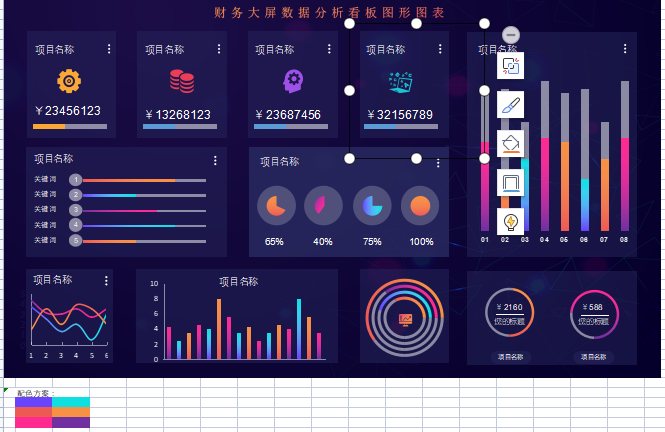Click the shape outline tool in floating toolbar

point(510,182)
